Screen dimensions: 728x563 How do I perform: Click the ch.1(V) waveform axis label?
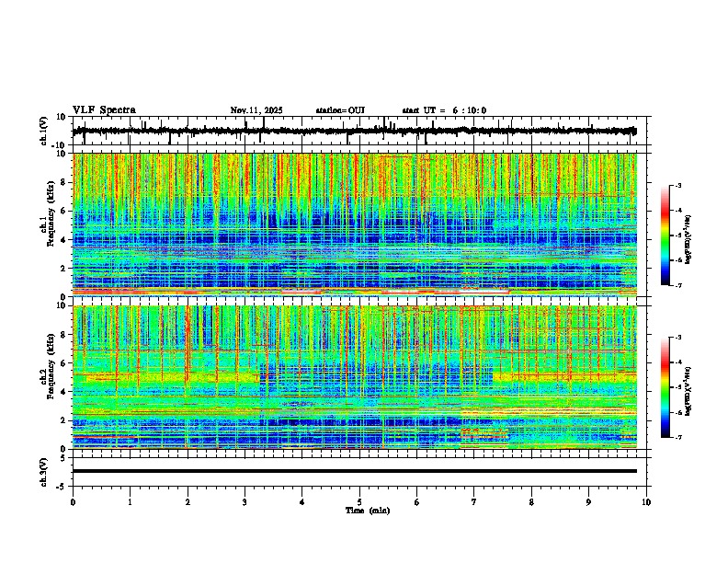tap(44, 131)
